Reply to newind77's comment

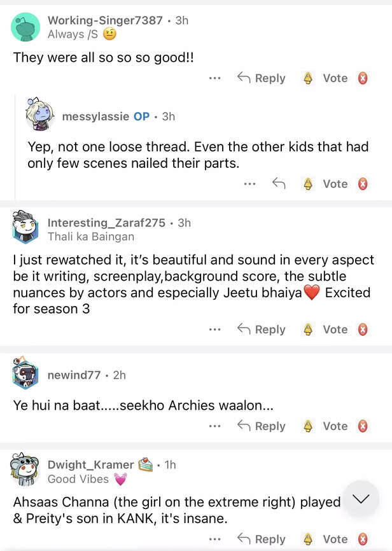(261, 426)
